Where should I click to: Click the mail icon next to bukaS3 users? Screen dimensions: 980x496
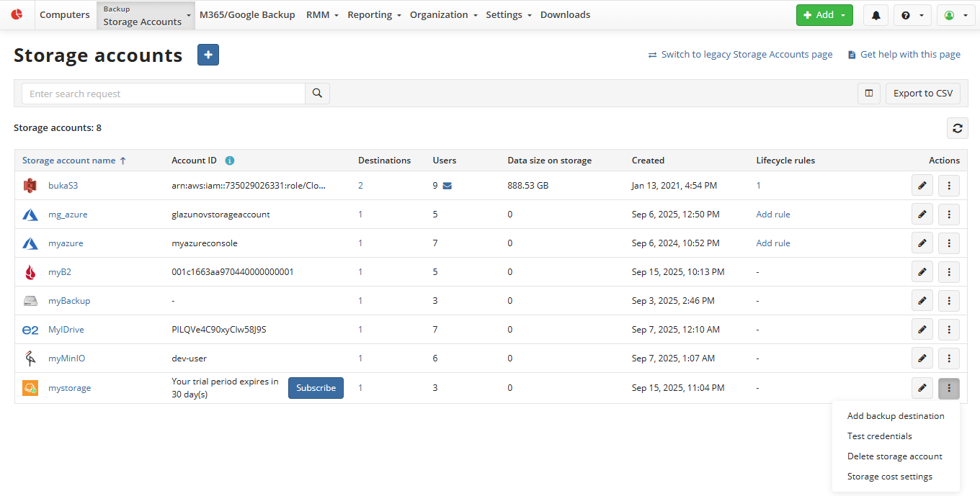pyautogui.click(x=447, y=186)
